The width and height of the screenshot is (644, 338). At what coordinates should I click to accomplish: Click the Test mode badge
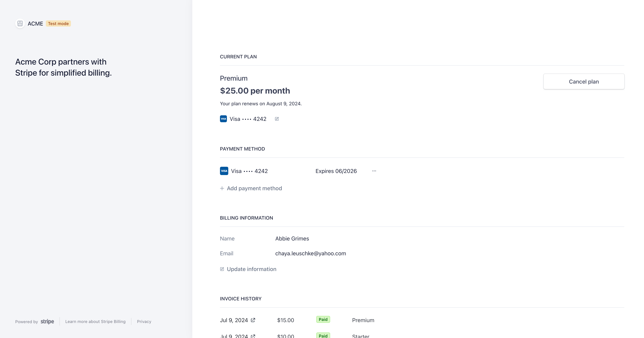[58, 23]
